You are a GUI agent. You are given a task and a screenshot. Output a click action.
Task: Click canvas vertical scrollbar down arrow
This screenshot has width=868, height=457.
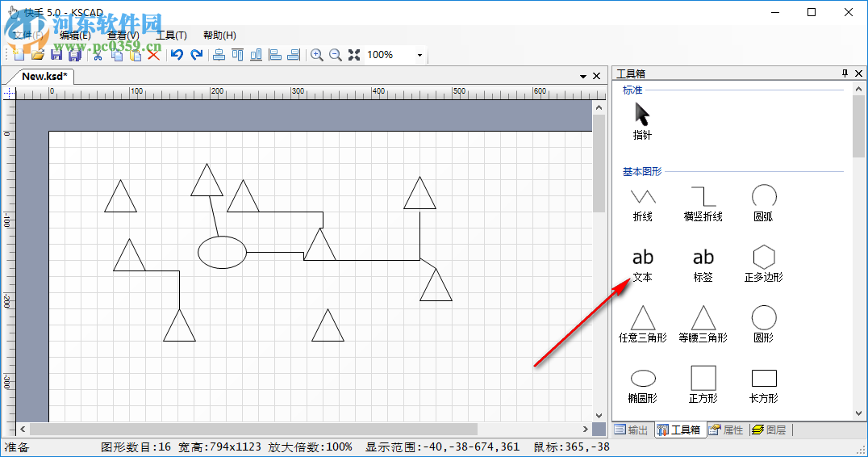599,416
